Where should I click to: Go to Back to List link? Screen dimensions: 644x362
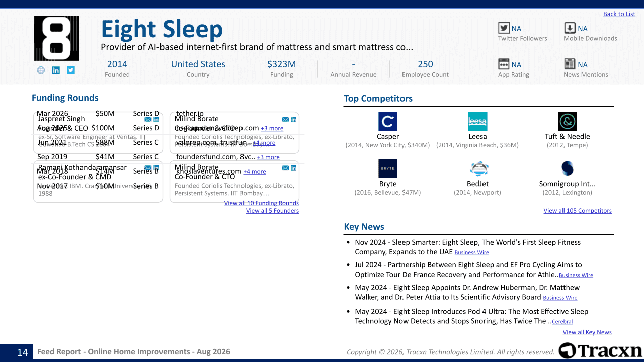pyautogui.click(x=619, y=14)
